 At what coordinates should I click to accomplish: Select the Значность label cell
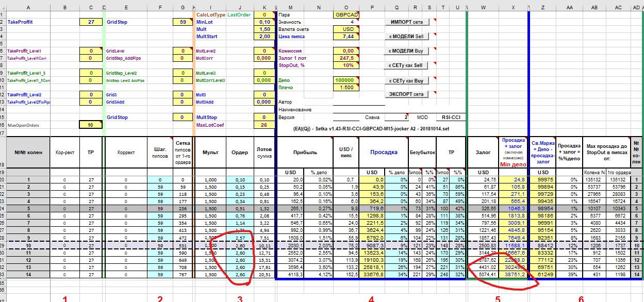point(290,22)
